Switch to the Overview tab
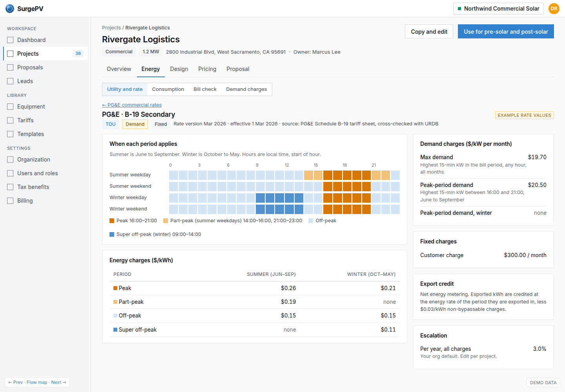 (x=119, y=69)
